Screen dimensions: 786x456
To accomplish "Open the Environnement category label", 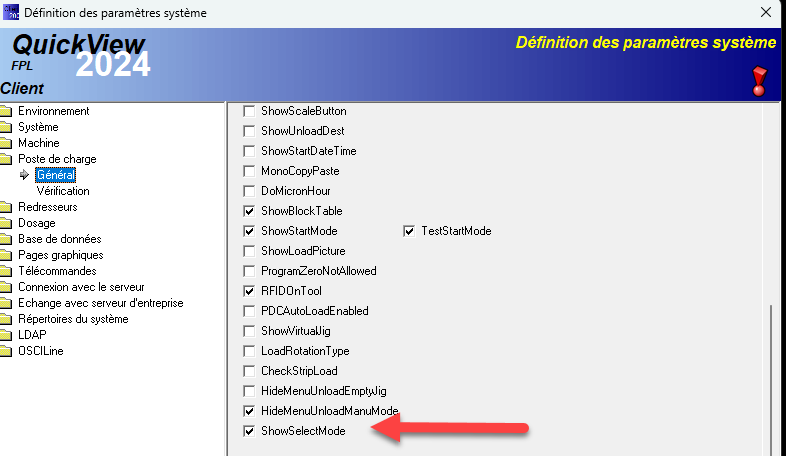I will [x=54, y=111].
